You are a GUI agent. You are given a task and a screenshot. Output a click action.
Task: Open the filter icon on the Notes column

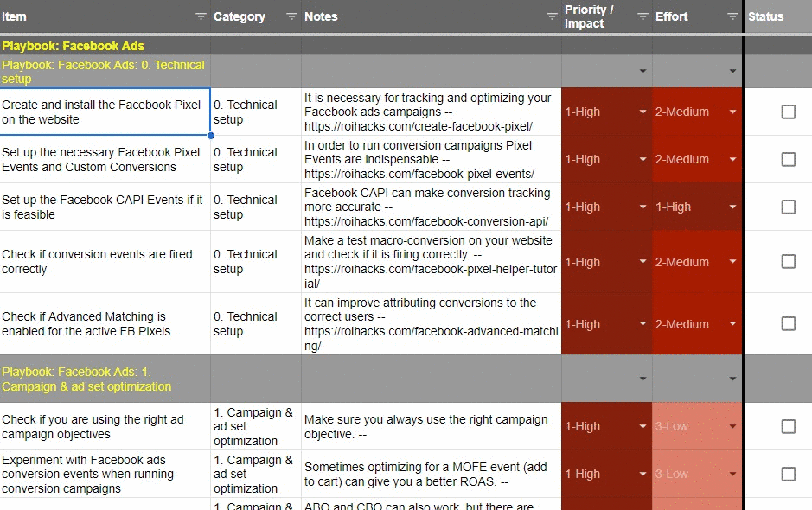pyautogui.click(x=552, y=16)
